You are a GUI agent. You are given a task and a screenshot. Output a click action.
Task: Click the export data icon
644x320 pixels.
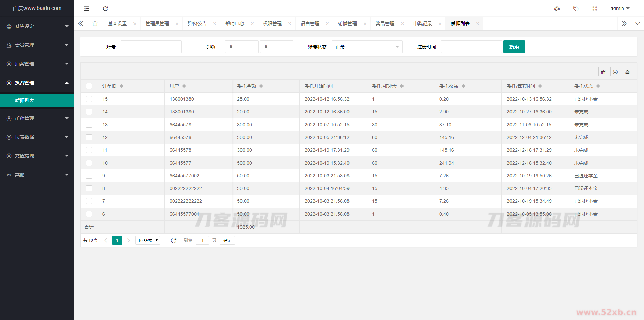(627, 72)
